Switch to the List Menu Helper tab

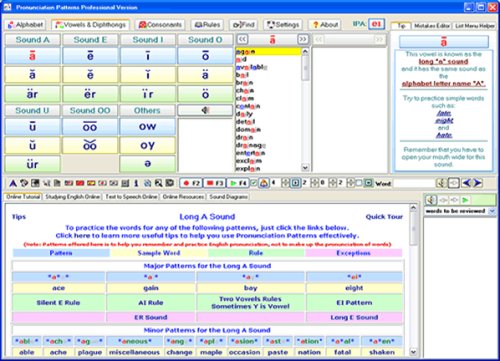pyautogui.click(x=475, y=26)
